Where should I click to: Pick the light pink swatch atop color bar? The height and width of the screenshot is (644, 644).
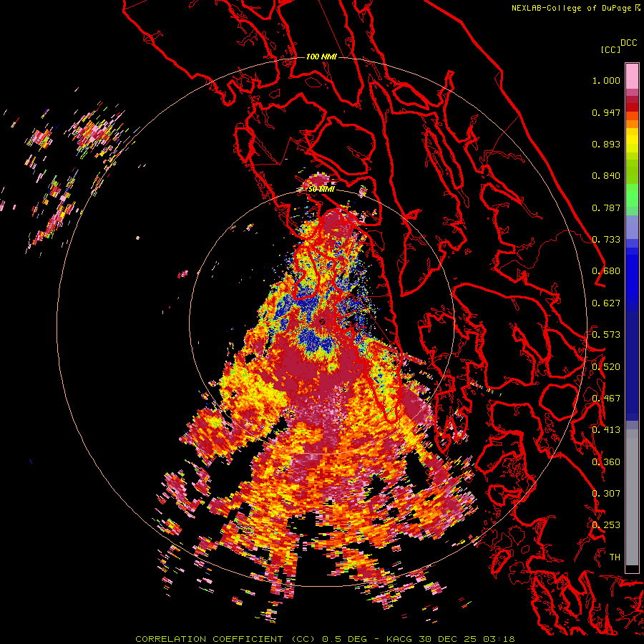coord(632,76)
